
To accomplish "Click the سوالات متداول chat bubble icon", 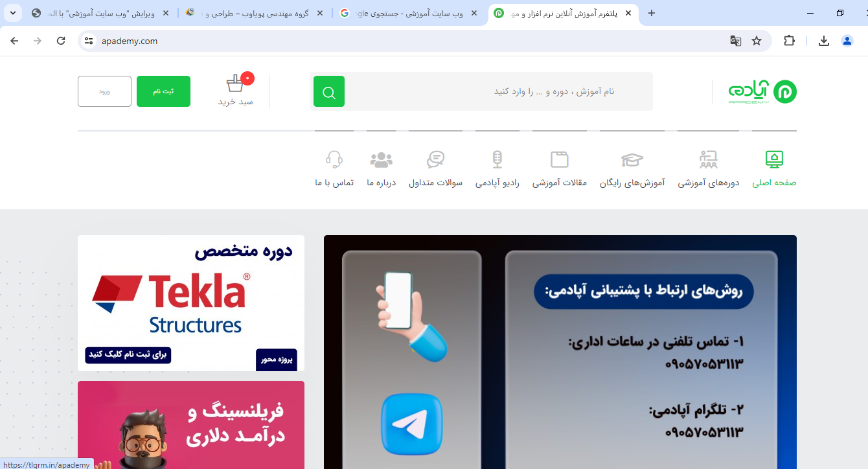I will (x=435, y=159).
